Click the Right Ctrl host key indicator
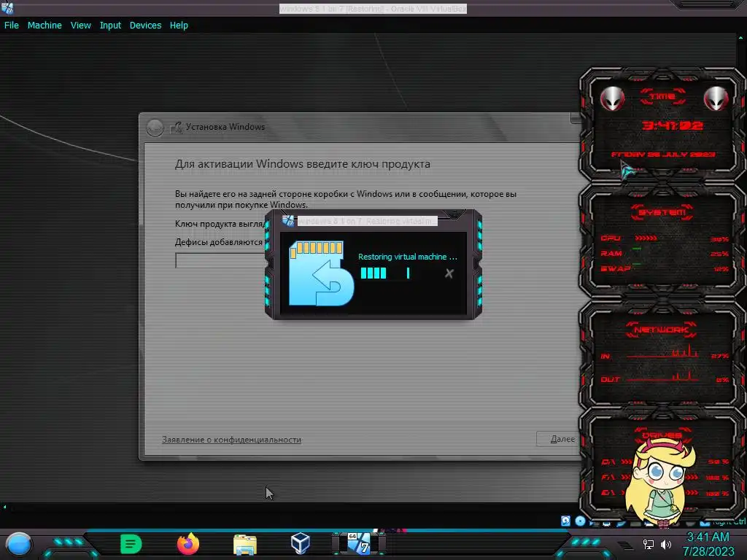Viewport: 747px width, 560px height. 729,522
